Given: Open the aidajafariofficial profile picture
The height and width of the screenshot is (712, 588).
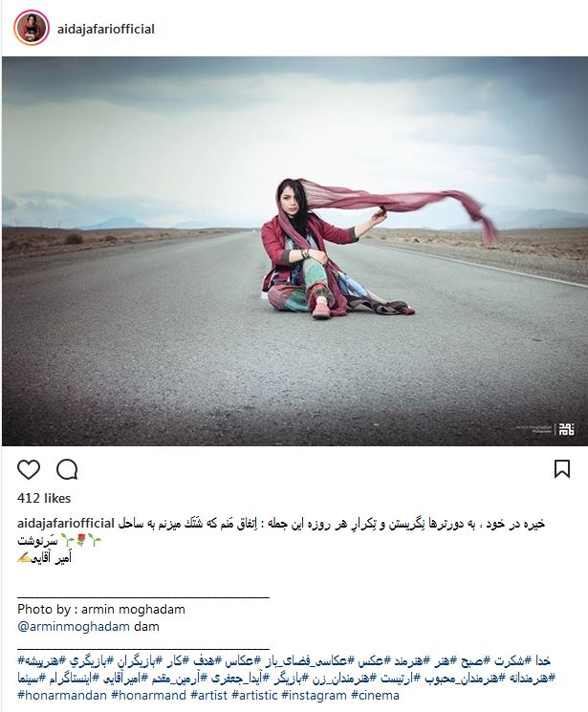Looking at the screenshot, I should click(x=32, y=28).
